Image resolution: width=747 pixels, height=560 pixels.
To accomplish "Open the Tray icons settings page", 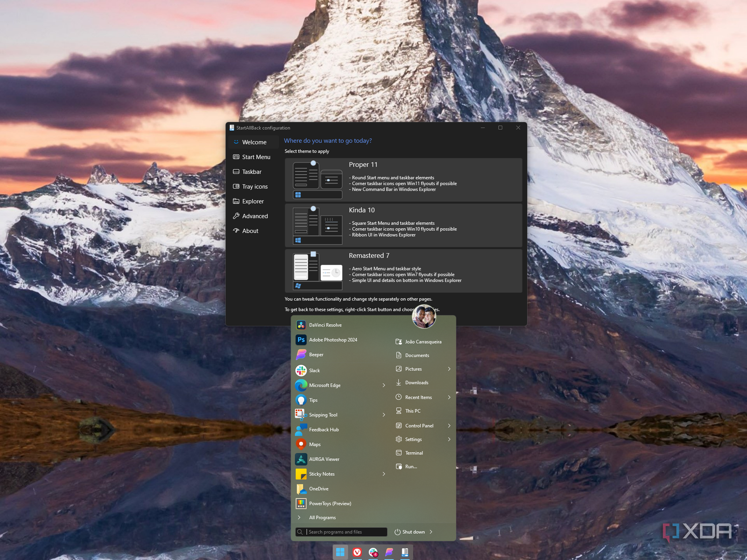I will [254, 187].
